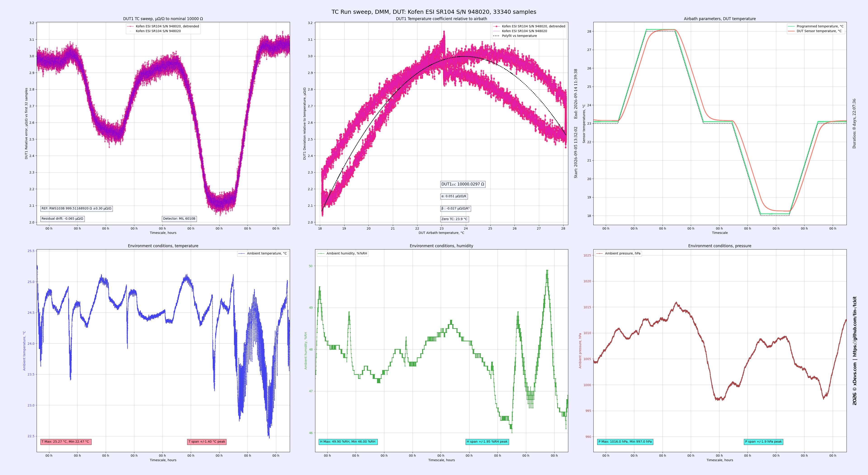Click the Ambient temperature legend entry
The width and height of the screenshot is (868, 475).
(x=262, y=254)
